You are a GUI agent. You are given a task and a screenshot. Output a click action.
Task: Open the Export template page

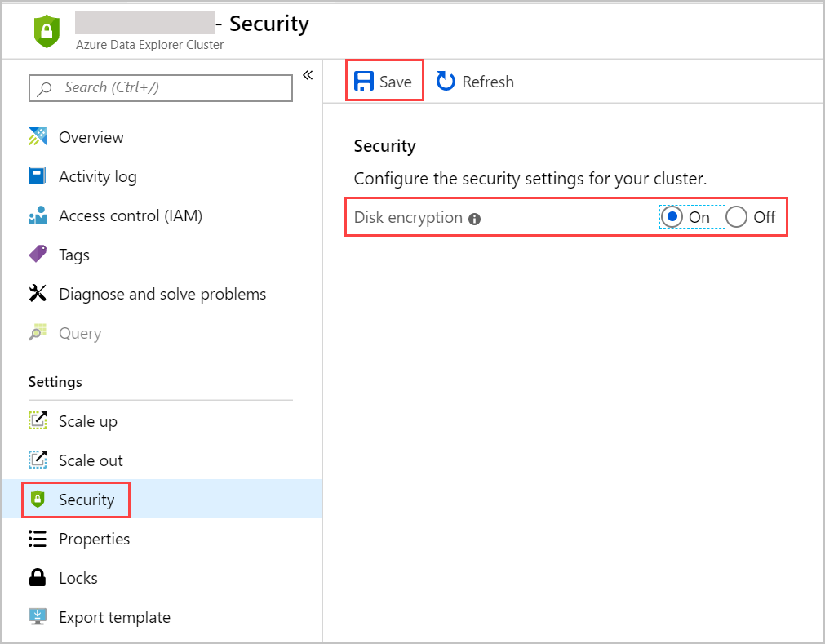click(114, 617)
